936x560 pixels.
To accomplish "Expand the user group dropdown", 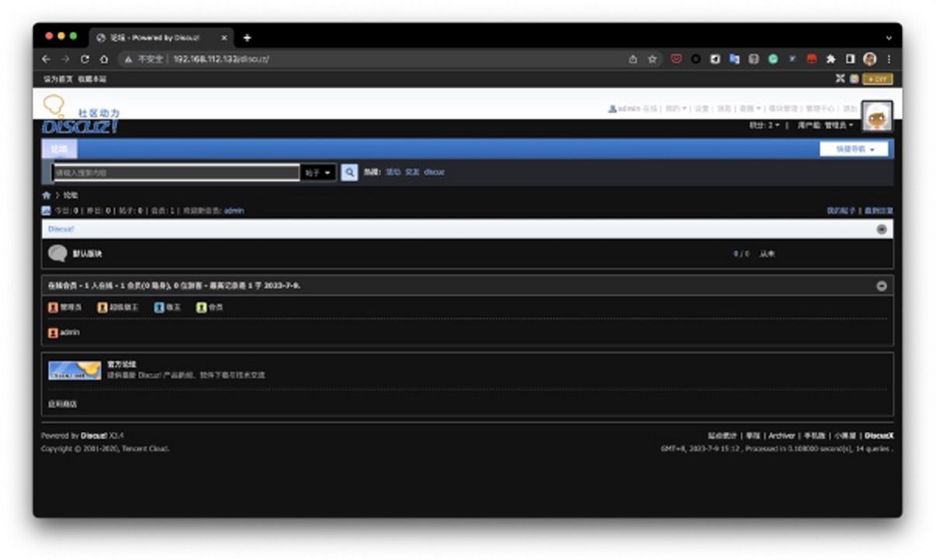I will pyautogui.click(x=825, y=125).
